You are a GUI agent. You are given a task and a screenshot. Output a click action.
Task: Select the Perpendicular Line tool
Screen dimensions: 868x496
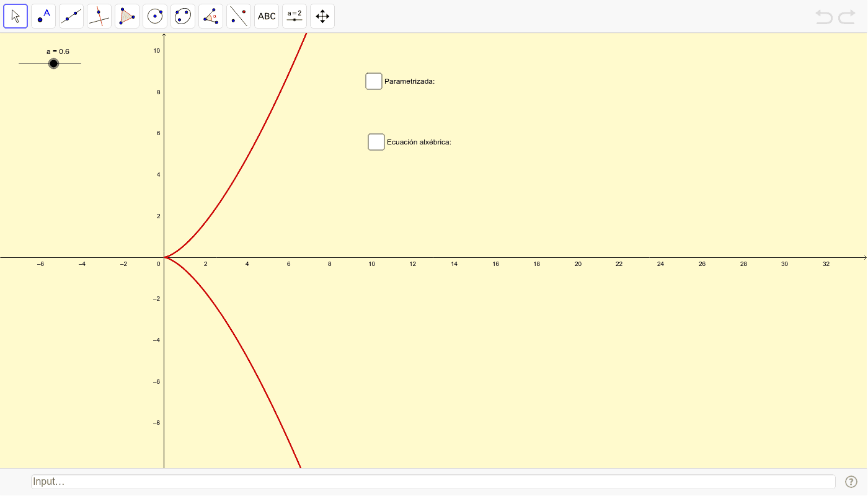pyautogui.click(x=99, y=16)
